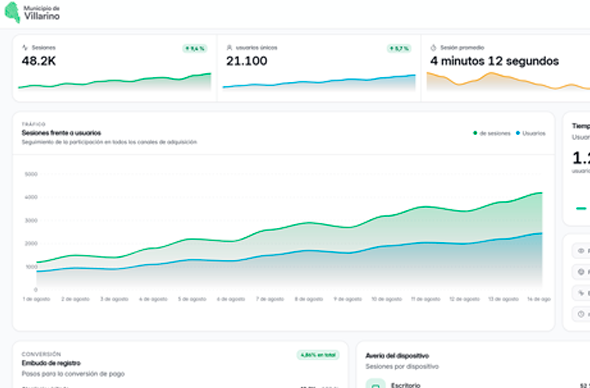590x388 pixels.
Task: Click '5 de agosto' axis label
Action: pyautogui.click(x=192, y=299)
